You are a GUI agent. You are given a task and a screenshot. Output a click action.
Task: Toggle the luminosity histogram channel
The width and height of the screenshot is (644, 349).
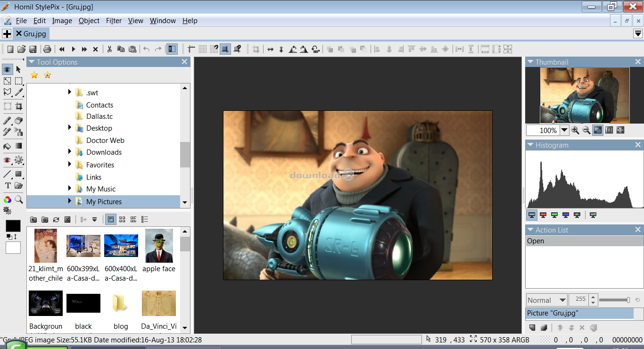(x=532, y=215)
